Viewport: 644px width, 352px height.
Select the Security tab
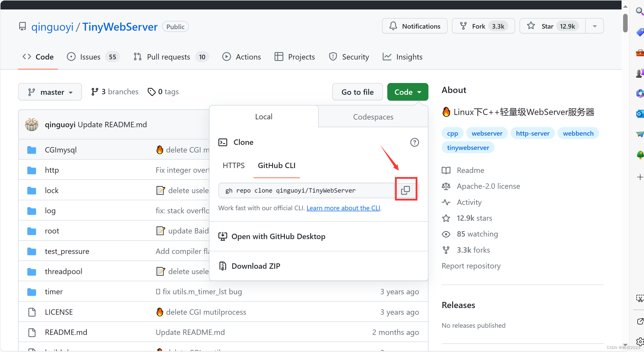click(349, 57)
